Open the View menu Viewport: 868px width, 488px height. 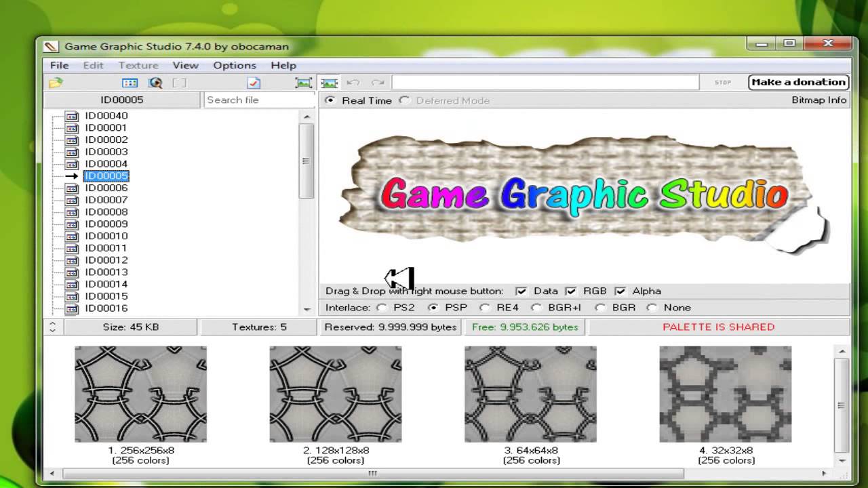click(185, 65)
